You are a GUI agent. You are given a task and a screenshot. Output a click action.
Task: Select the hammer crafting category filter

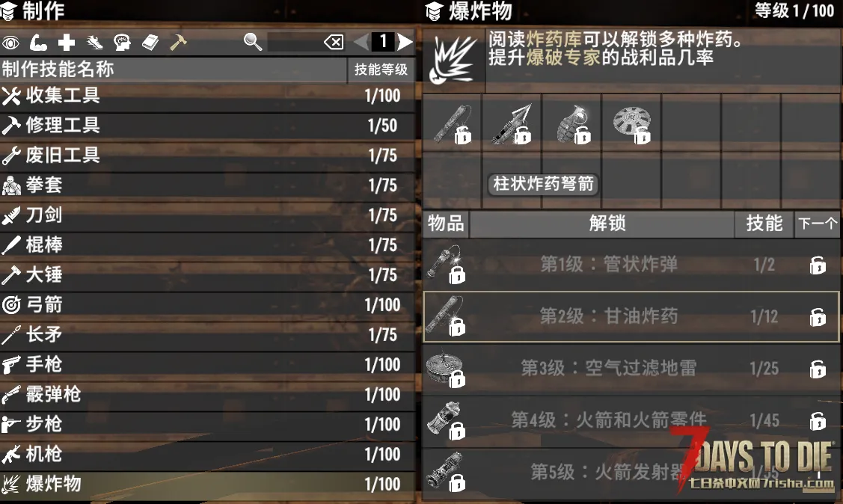pos(178,42)
